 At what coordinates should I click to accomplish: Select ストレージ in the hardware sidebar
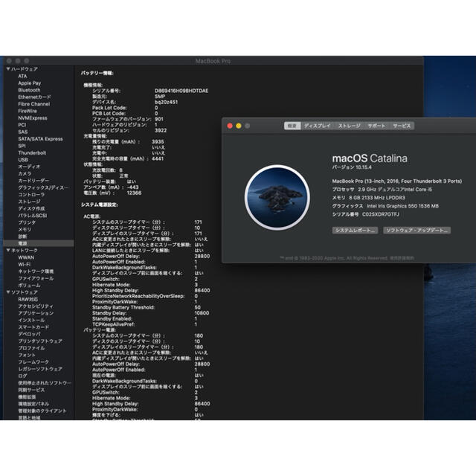[29, 202]
